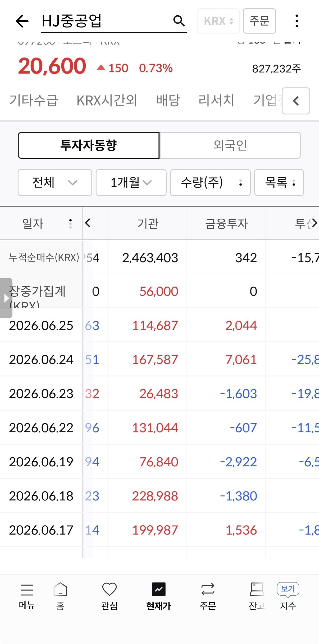
Task: Select the 외국인 segment
Action: [230, 145]
